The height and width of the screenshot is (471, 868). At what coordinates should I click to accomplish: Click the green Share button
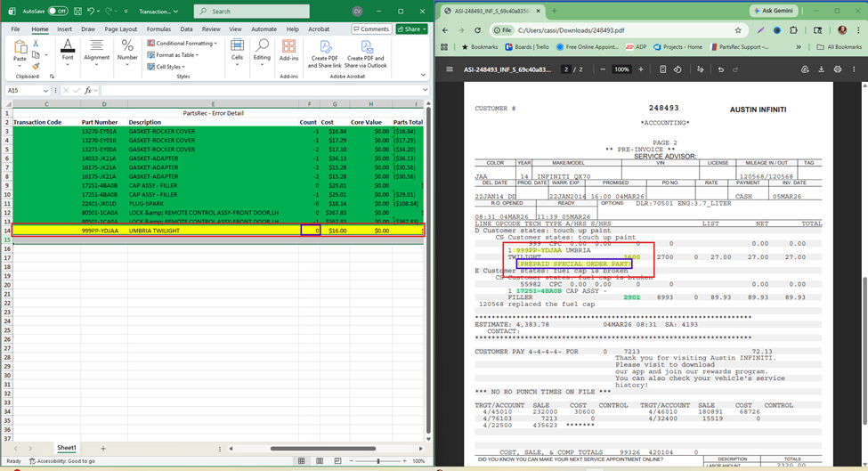412,28
